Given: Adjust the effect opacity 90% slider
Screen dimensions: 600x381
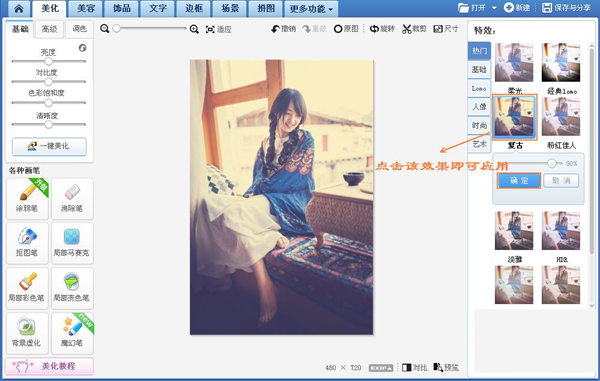Looking at the screenshot, I should click(x=551, y=163).
